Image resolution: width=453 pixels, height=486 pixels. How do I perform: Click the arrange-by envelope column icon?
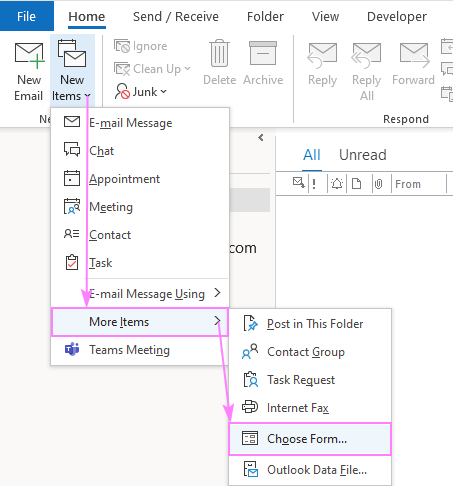298,183
